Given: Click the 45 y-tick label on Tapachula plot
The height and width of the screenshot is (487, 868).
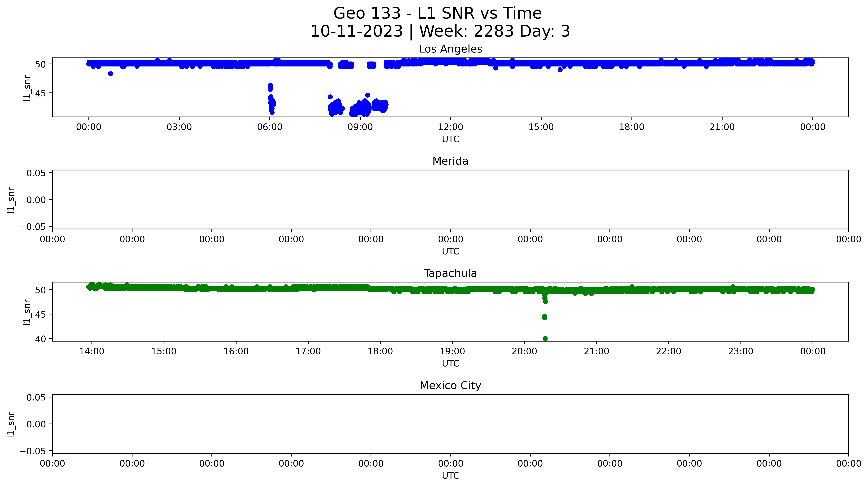Looking at the screenshot, I should click(40, 314).
